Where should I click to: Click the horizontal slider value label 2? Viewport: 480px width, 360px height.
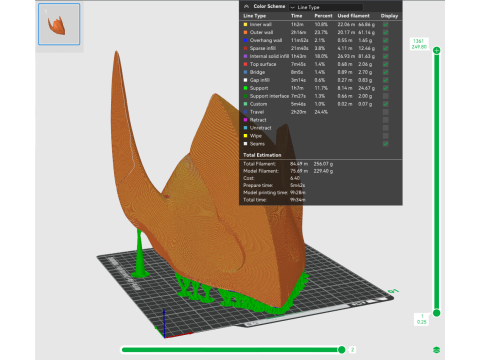352,350
